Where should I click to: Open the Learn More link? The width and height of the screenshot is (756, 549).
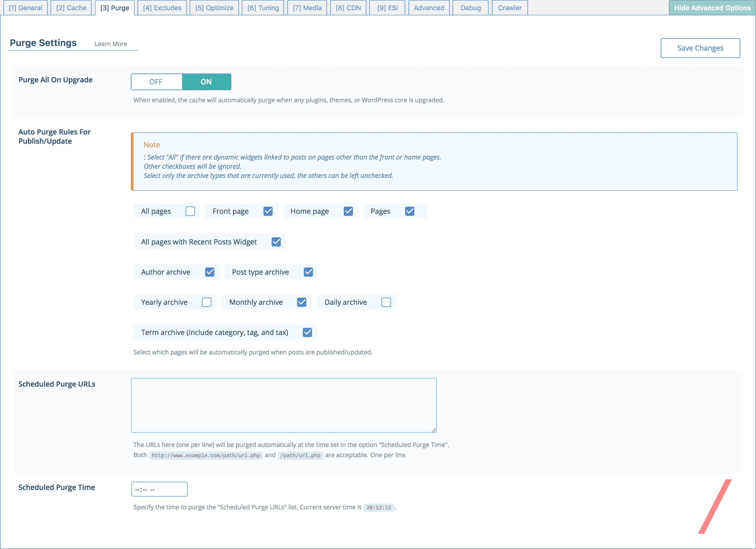coord(111,44)
